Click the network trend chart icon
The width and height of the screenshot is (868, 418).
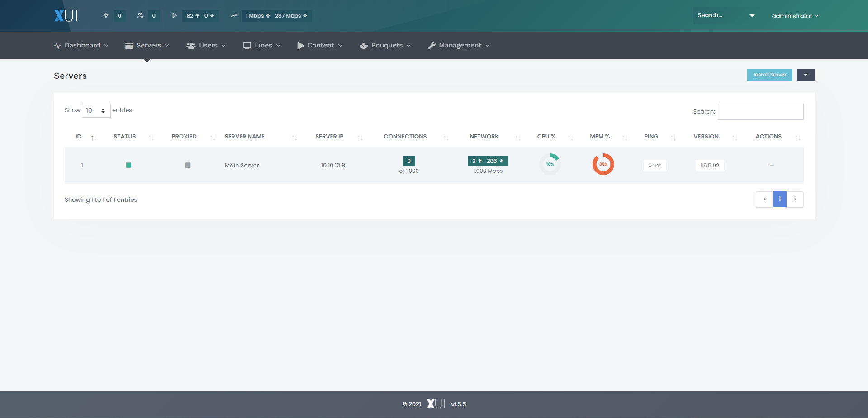tap(234, 15)
